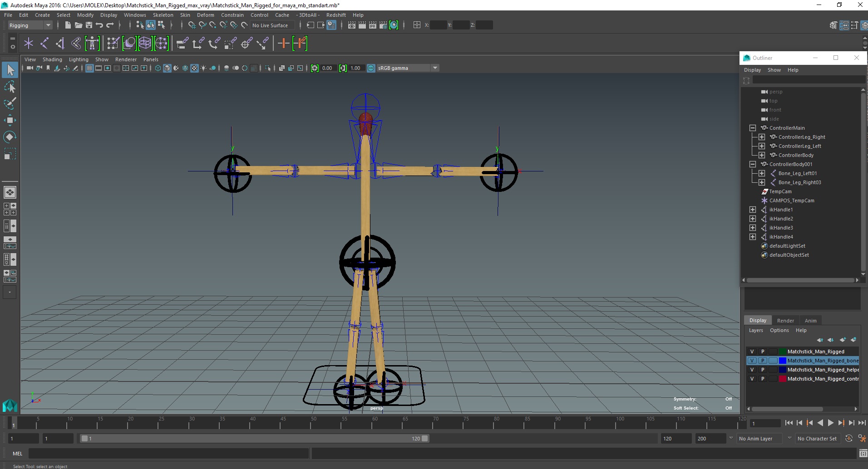Click Go to end of playback range
Image resolution: width=868 pixels, height=469 pixels.
(x=862, y=423)
